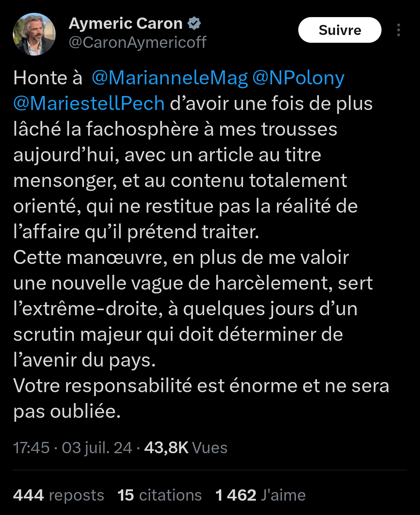Tap the Suivre follow button
The width and height of the screenshot is (420, 515).
(339, 30)
